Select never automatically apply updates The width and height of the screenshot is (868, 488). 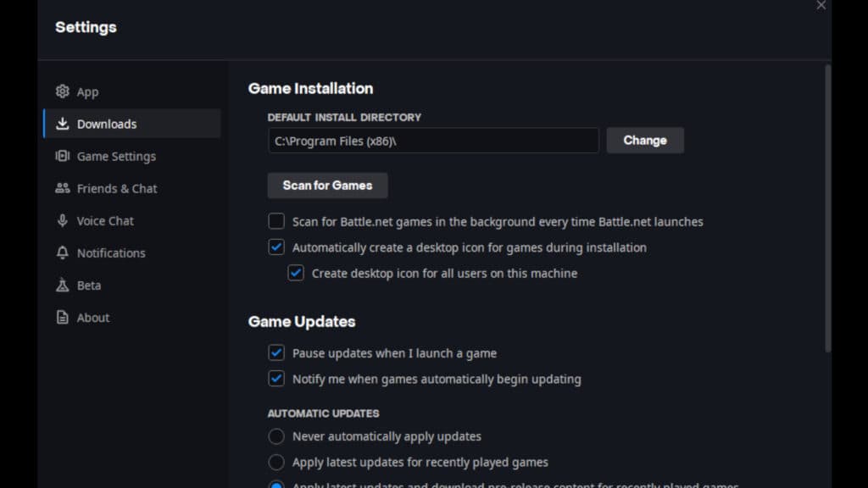pyautogui.click(x=275, y=436)
